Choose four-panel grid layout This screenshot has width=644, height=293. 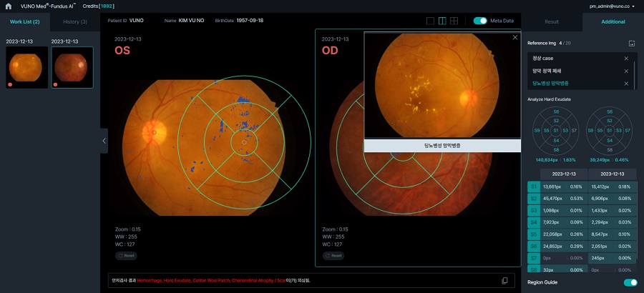point(454,21)
